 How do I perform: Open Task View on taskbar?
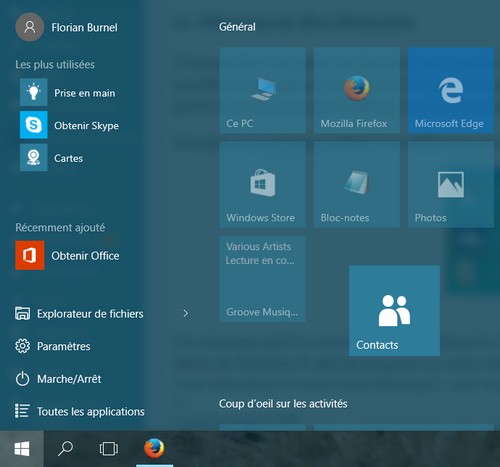pyautogui.click(x=109, y=449)
